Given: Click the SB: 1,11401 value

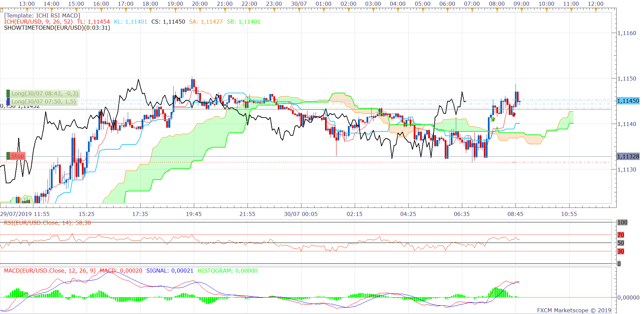Looking at the screenshot, I should 244,22.
